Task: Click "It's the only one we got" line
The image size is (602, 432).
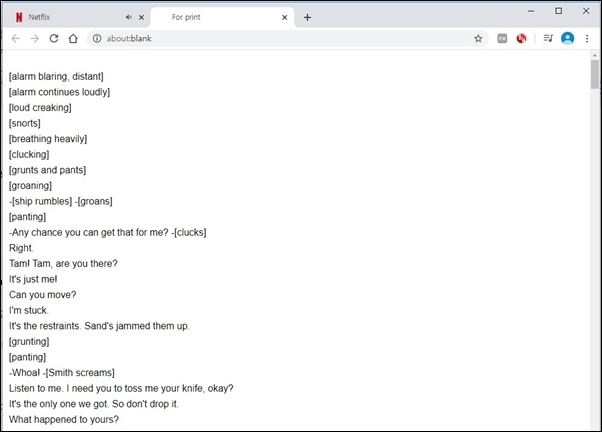Action: 94,404
